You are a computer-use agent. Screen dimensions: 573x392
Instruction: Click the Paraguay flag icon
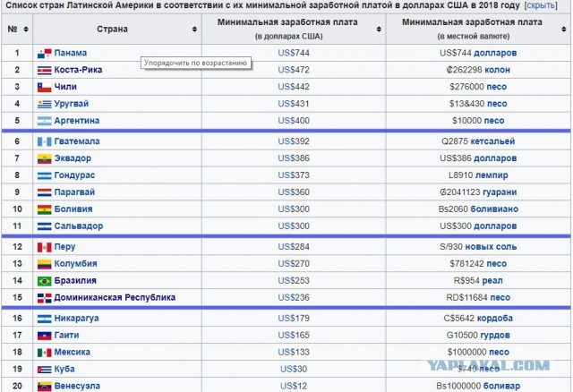(44, 192)
